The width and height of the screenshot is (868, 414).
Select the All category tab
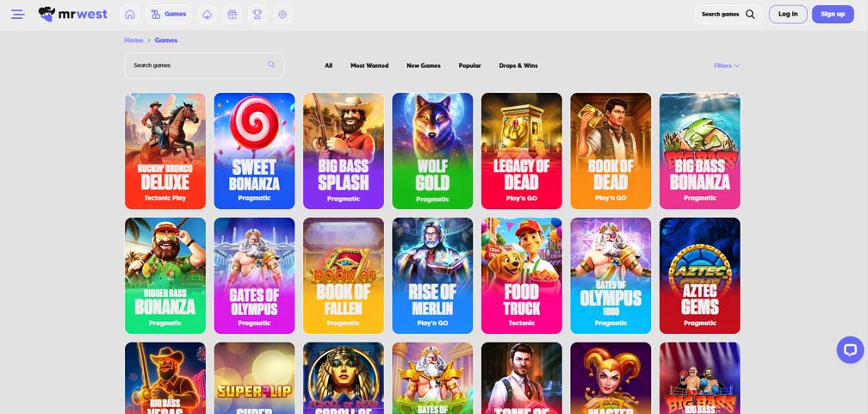tap(329, 65)
